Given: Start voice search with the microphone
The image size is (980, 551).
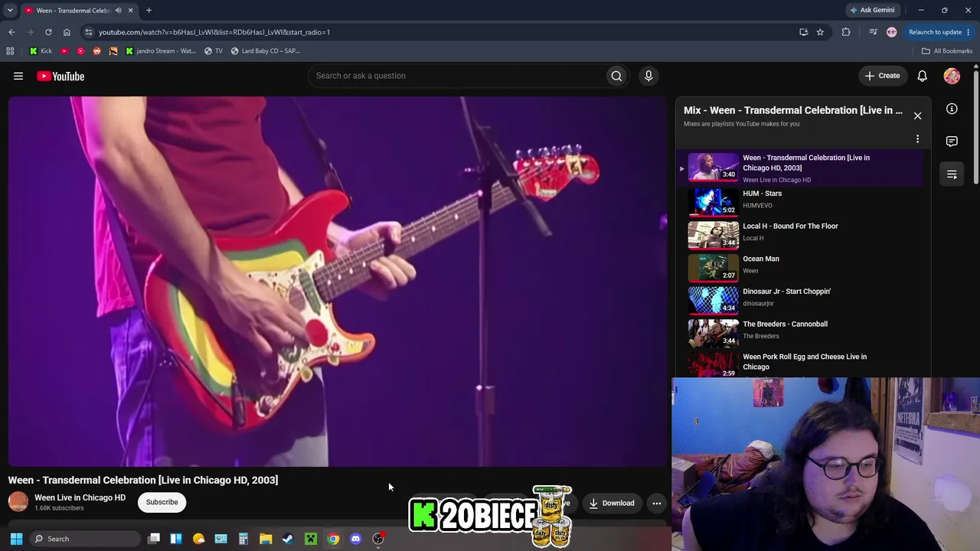Looking at the screenshot, I should pos(648,76).
